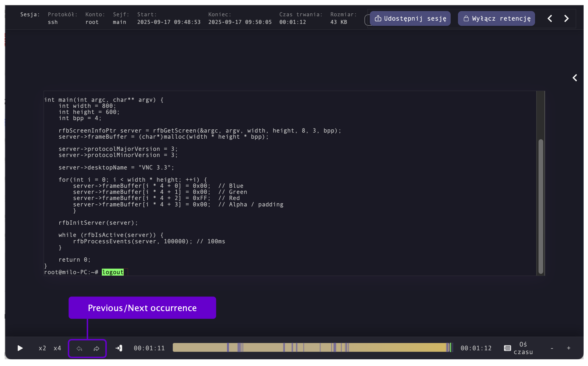Click the terminal vertical scrollbar thumb
The image size is (588, 366).
pos(541,206)
